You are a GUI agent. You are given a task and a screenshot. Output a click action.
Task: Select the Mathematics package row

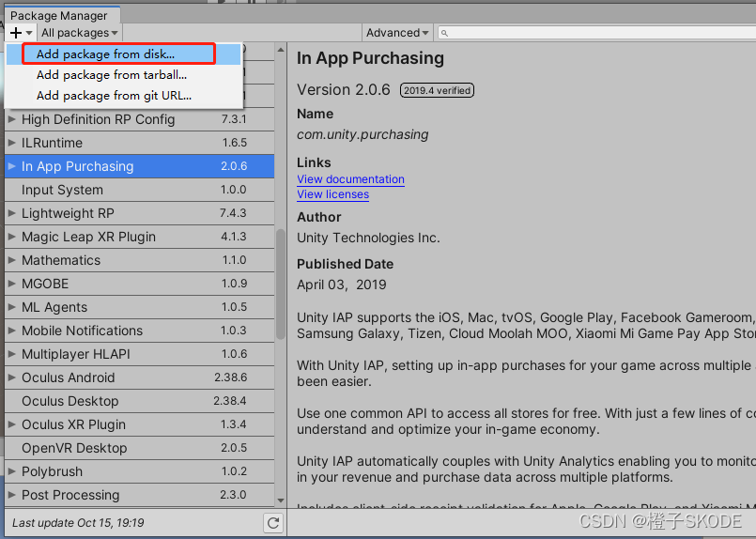139,260
